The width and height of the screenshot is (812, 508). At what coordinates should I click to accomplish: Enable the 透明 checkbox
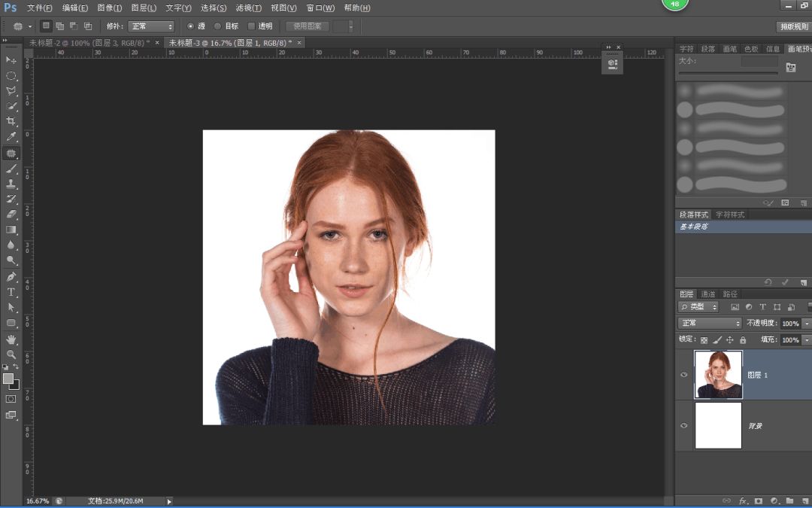251,26
